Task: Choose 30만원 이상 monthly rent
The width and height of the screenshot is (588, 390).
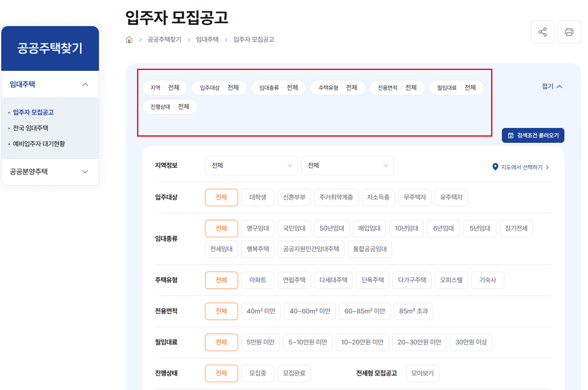Action: (x=471, y=342)
